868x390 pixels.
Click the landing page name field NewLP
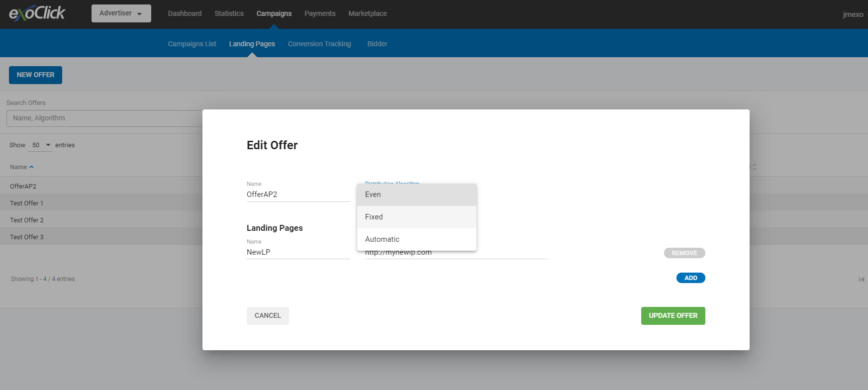pos(297,252)
